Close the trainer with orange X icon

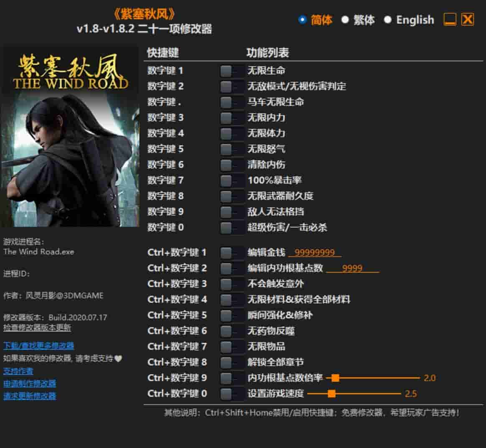click(468, 19)
